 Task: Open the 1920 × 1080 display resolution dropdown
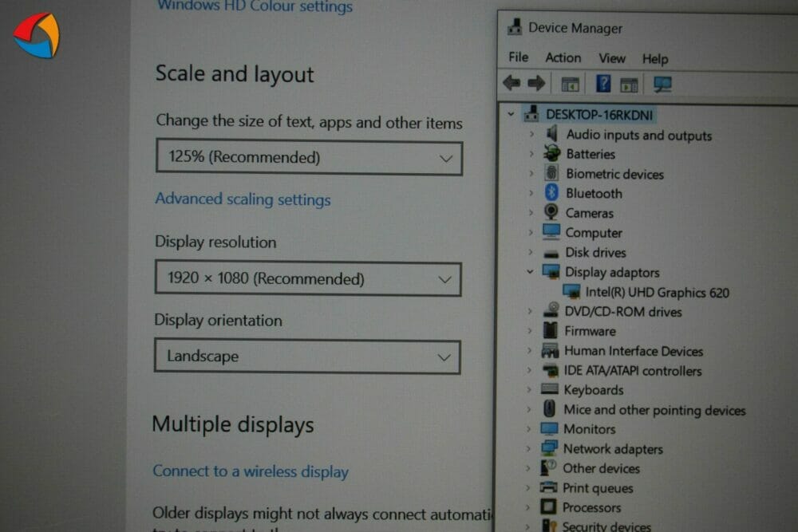pyautogui.click(x=308, y=278)
